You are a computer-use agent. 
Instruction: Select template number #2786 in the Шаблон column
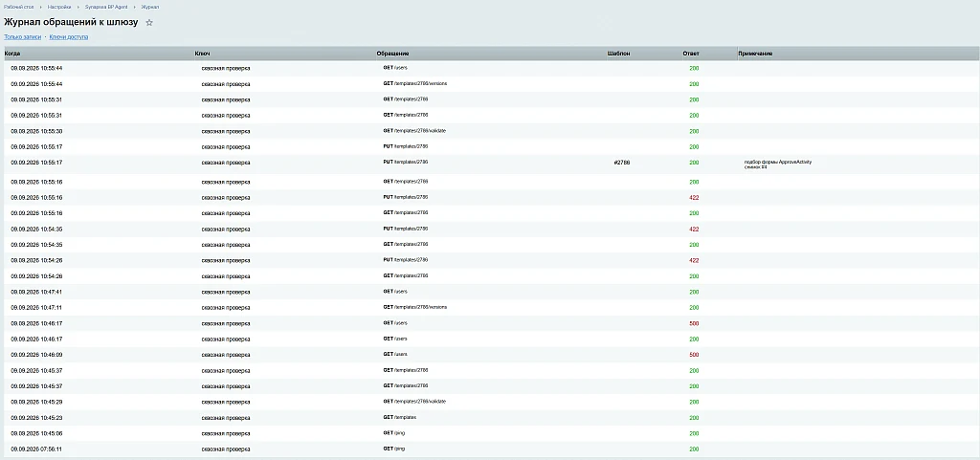point(622,163)
